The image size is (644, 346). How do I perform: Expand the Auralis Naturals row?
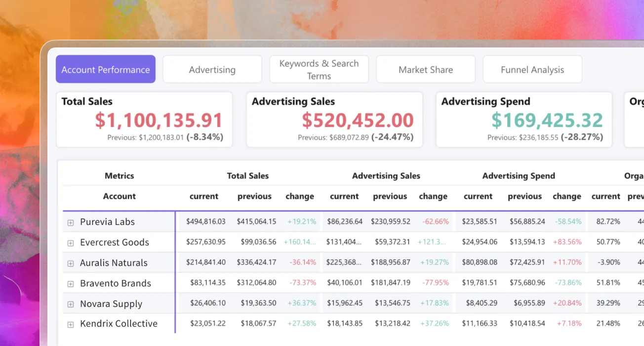click(71, 263)
